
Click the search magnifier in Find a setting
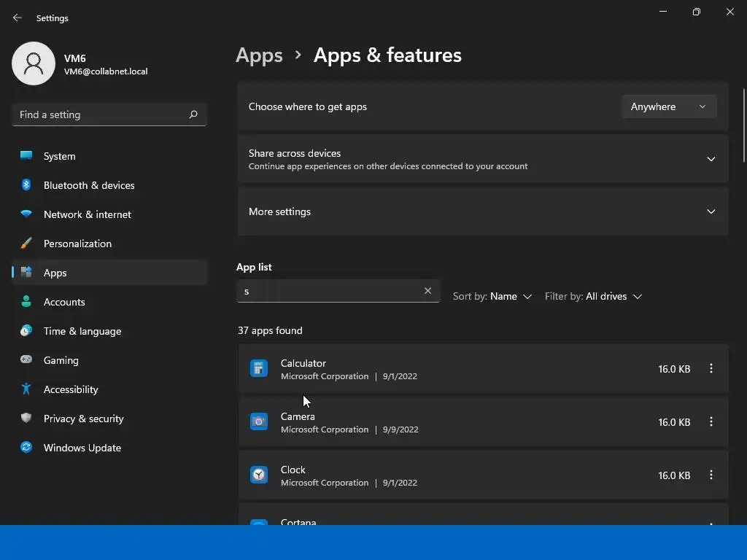193,114
